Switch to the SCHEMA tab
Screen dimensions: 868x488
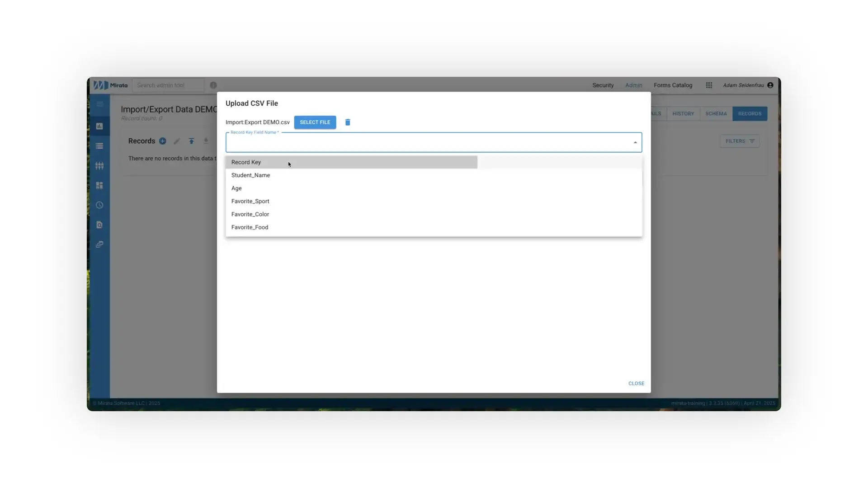[716, 113]
